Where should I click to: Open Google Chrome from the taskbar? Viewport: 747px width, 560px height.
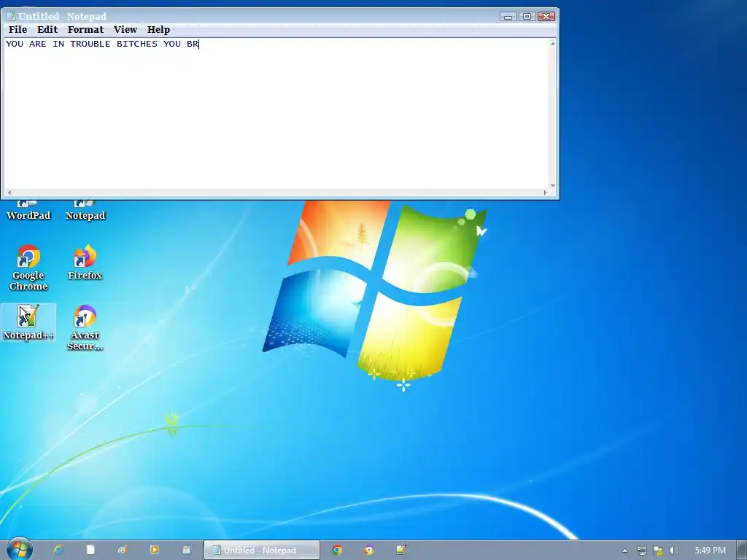[x=337, y=550]
